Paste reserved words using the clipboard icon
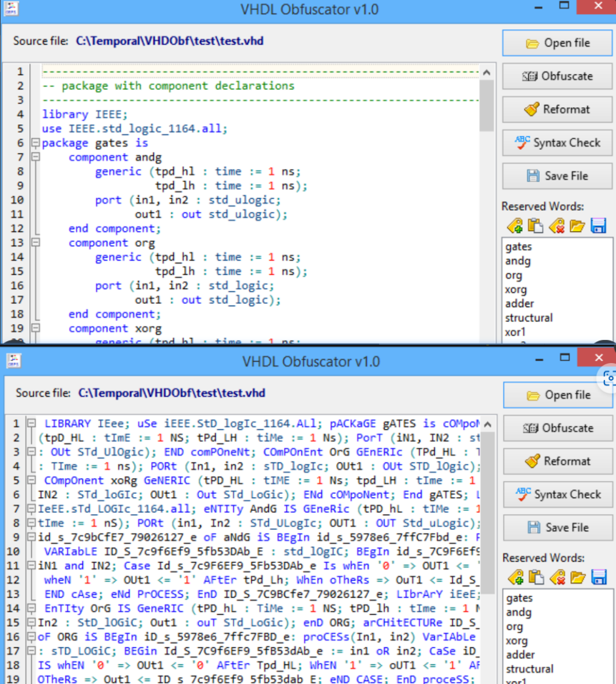 tap(536, 225)
